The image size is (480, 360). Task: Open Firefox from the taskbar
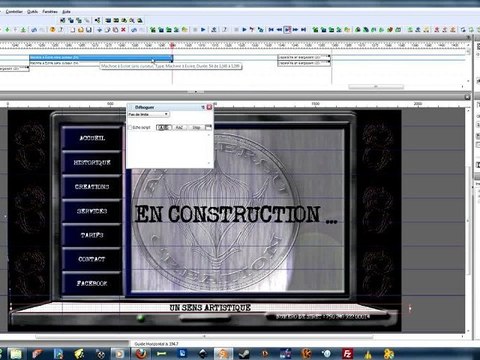[x=141, y=353]
